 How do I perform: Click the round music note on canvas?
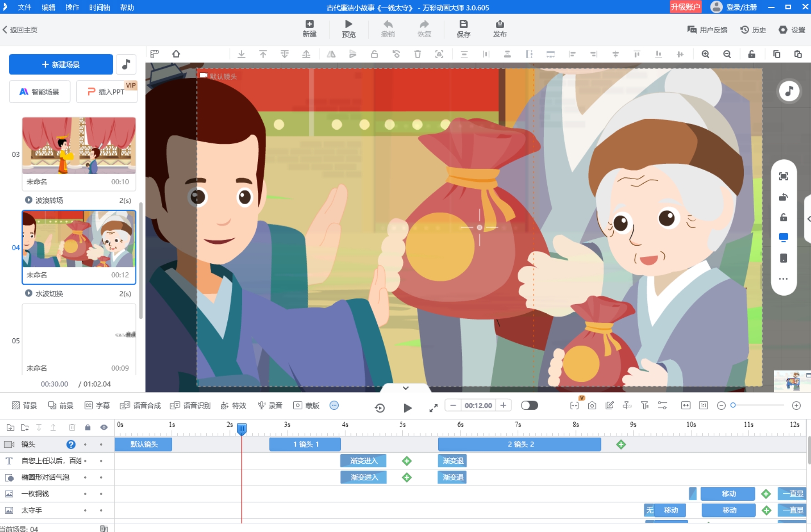pos(789,91)
